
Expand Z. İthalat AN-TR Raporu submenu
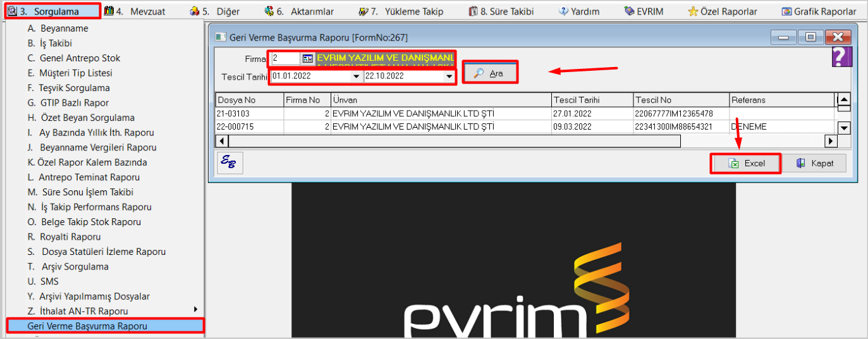click(105, 311)
